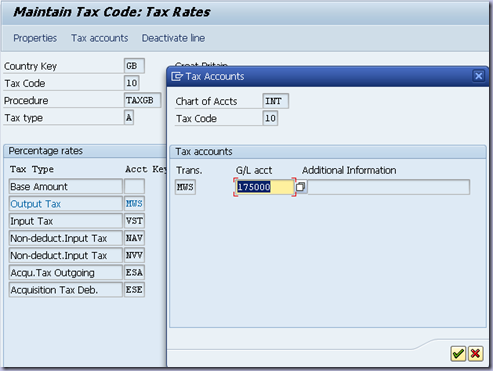Click account key MWS cell

pyautogui.click(x=134, y=204)
